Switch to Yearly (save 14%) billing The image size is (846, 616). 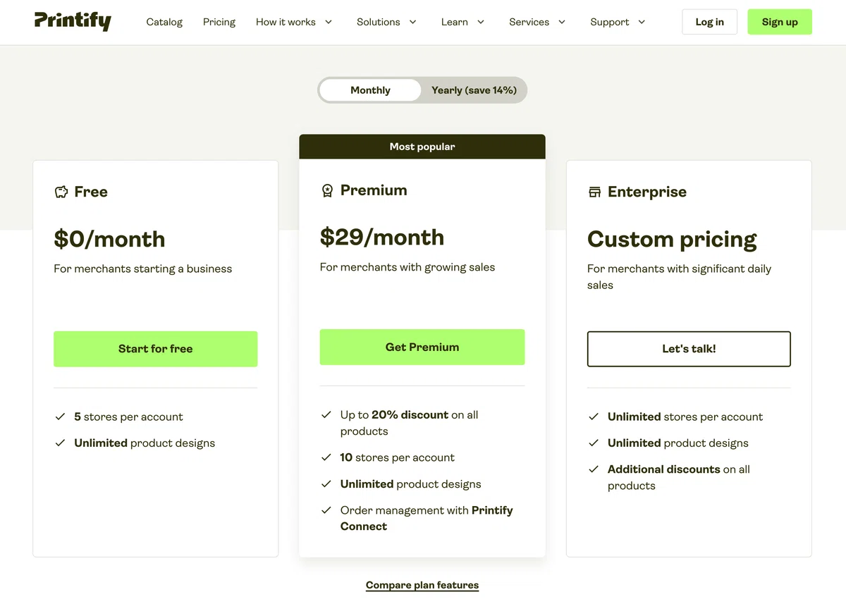(474, 90)
